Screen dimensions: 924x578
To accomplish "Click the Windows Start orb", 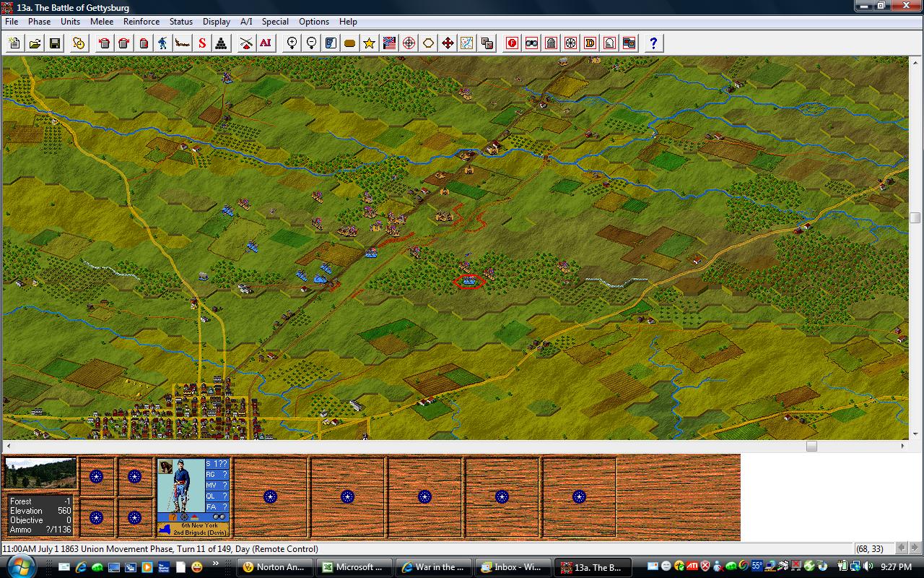I will pos(21,566).
